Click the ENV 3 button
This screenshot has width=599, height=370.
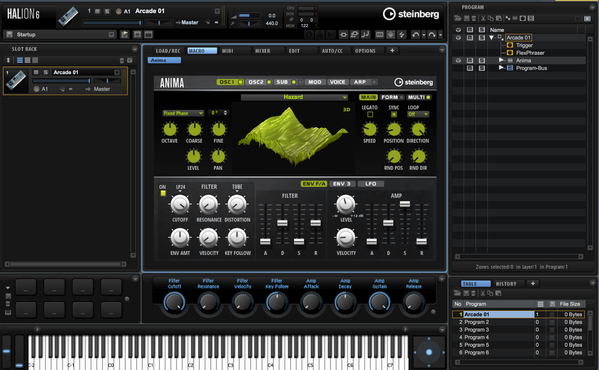tap(342, 184)
